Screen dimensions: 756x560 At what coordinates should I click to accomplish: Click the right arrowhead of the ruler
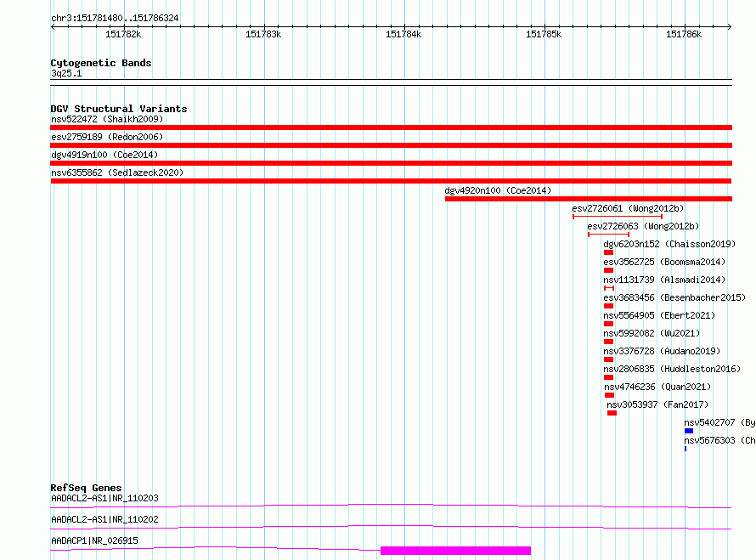(730, 26)
